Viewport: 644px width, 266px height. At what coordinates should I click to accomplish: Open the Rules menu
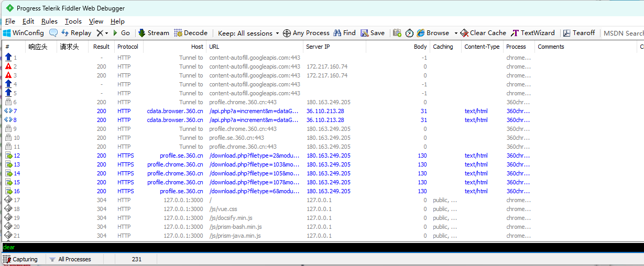49,21
